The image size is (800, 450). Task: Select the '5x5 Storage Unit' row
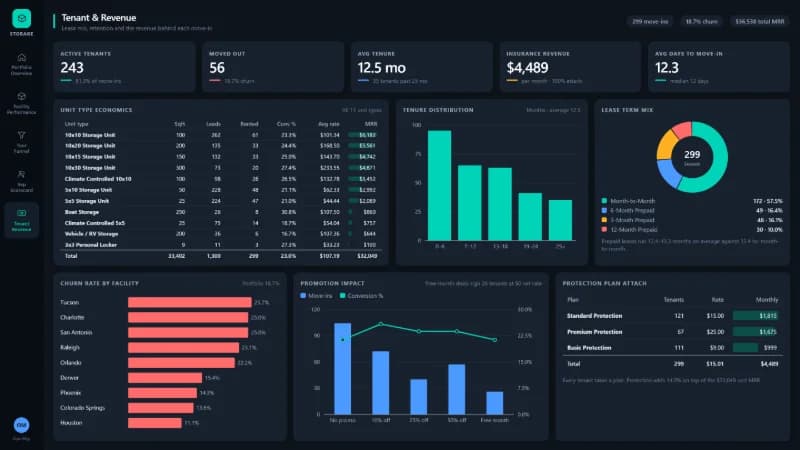(220, 201)
